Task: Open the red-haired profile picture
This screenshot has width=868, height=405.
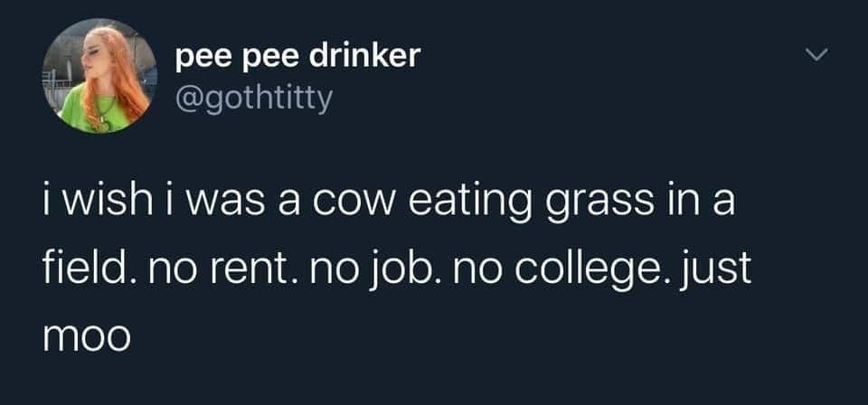Action: [x=99, y=76]
